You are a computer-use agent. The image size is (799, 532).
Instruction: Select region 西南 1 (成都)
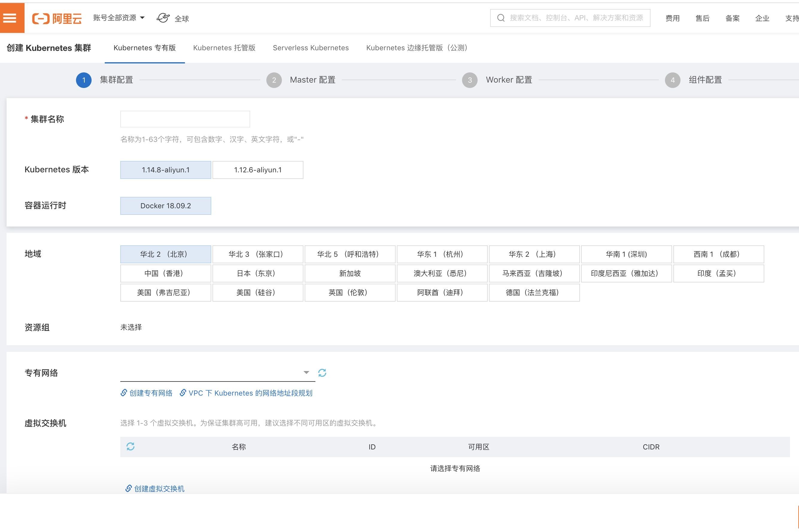click(x=719, y=254)
